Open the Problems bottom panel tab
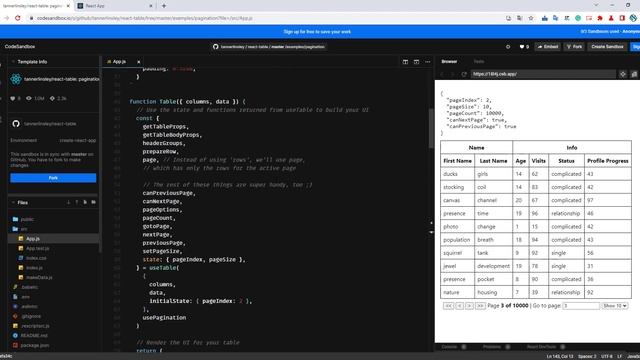The height and width of the screenshot is (360, 640). [x=491, y=347]
